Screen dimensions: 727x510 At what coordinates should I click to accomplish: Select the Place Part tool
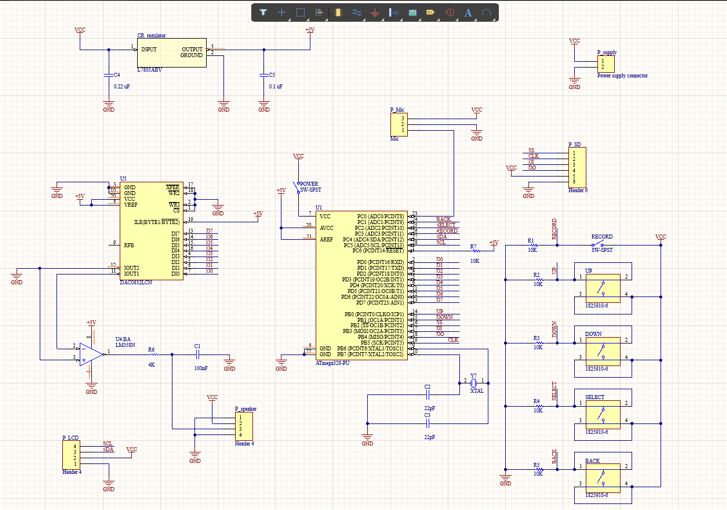click(338, 13)
